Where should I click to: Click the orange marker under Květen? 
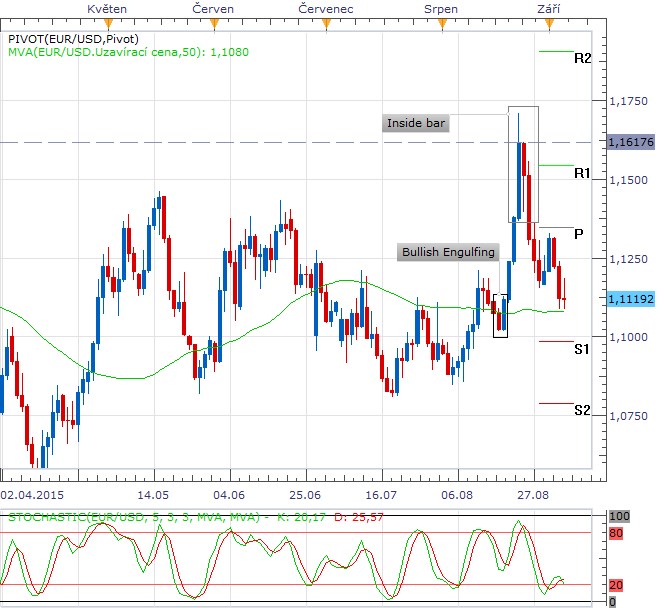tap(106, 21)
